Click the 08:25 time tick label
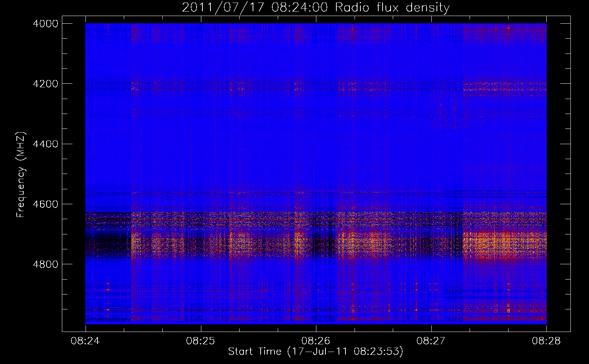The width and height of the screenshot is (589, 364). point(201,341)
